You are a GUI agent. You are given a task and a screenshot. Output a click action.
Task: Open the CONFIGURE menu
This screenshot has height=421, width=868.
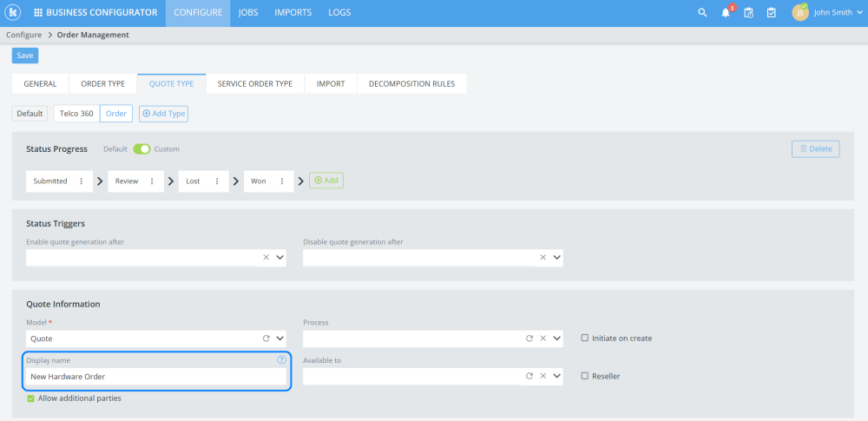tap(198, 13)
